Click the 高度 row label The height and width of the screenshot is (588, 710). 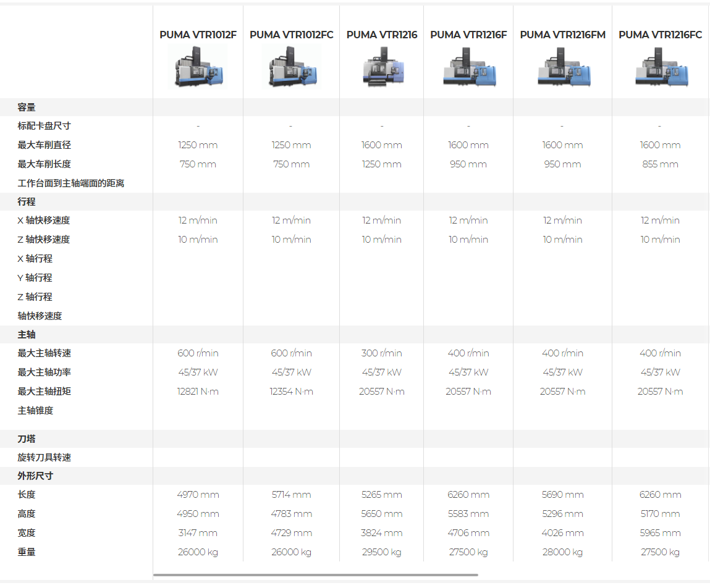click(x=27, y=514)
